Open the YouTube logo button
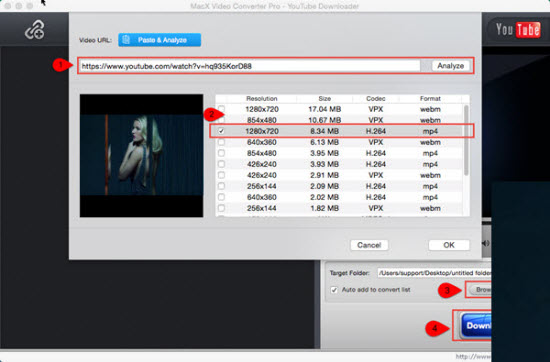 coord(518,30)
